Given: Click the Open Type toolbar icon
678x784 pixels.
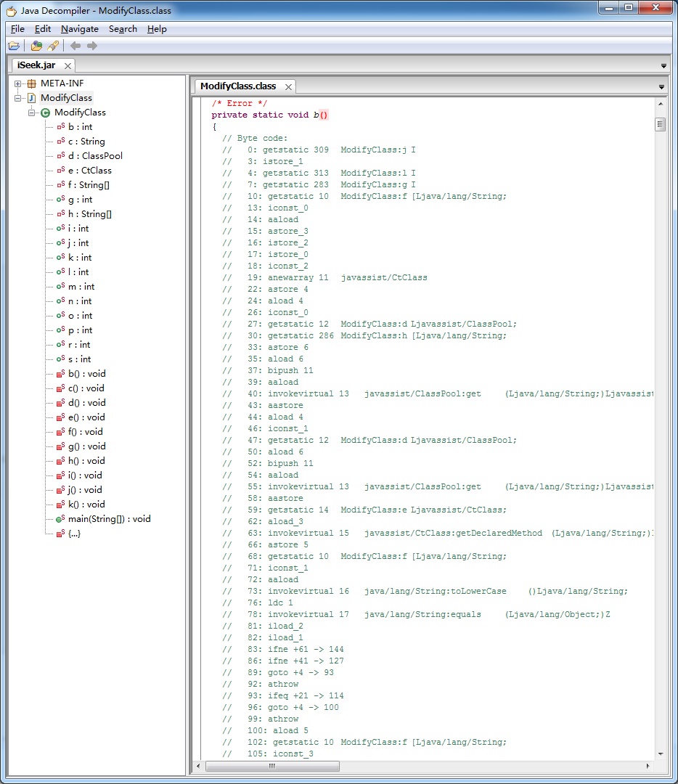Looking at the screenshot, I should pyautogui.click(x=36, y=46).
